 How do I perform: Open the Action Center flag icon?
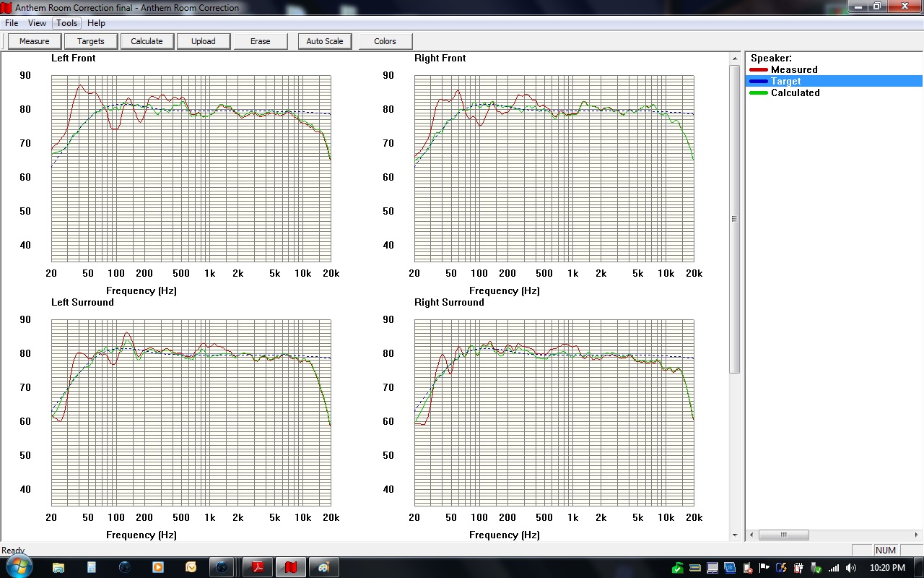point(764,568)
